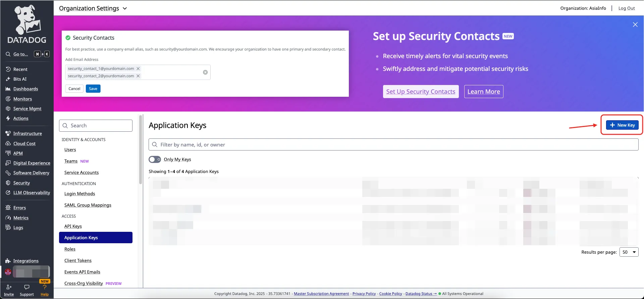Open Bits AI from the sidebar
Image resolution: width=644 pixels, height=299 pixels.
click(x=20, y=79)
